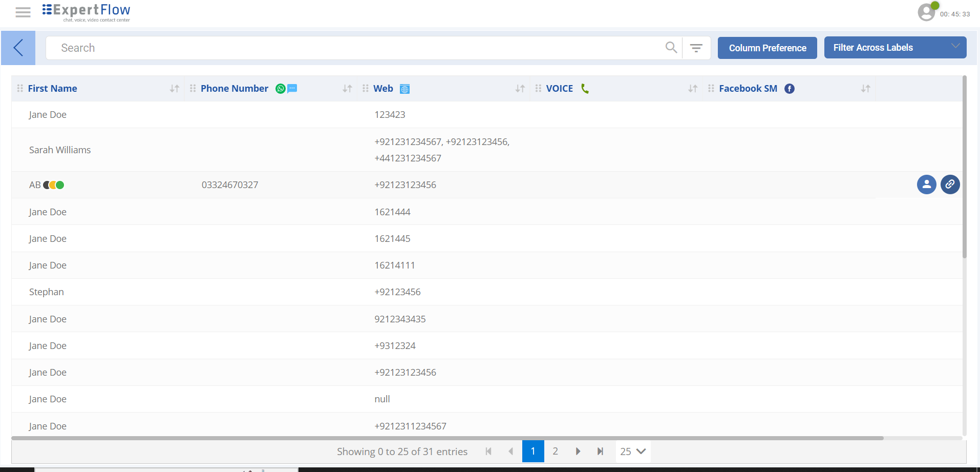This screenshot has height=472, width=980.
Task: Go to page 2 of contacts
Action: [556, 451]
